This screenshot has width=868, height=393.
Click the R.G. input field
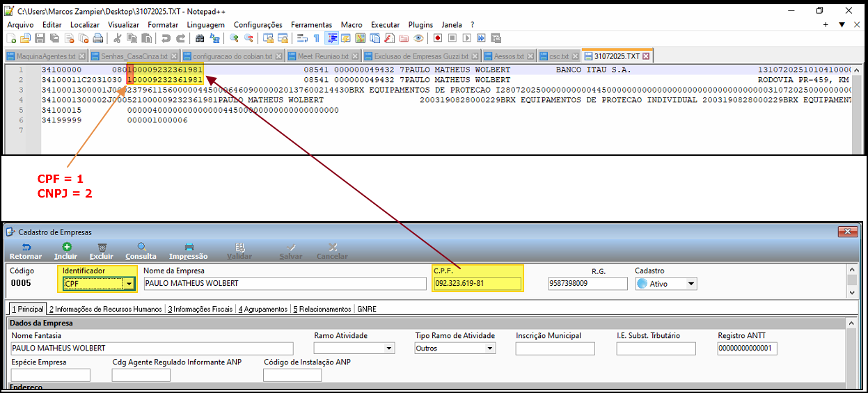click(x=588, y=283)
